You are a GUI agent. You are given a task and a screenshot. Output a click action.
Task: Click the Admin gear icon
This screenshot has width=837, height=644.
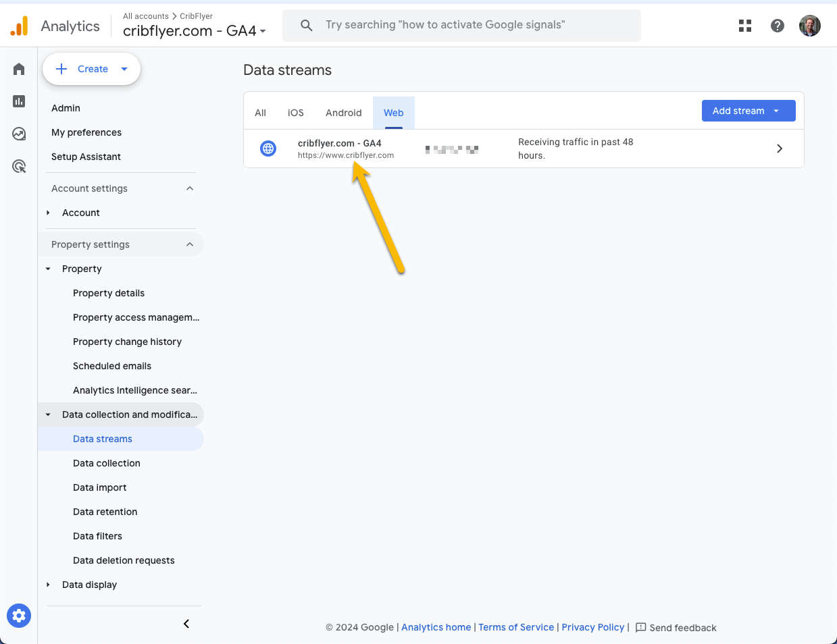[x=19, y=615]
